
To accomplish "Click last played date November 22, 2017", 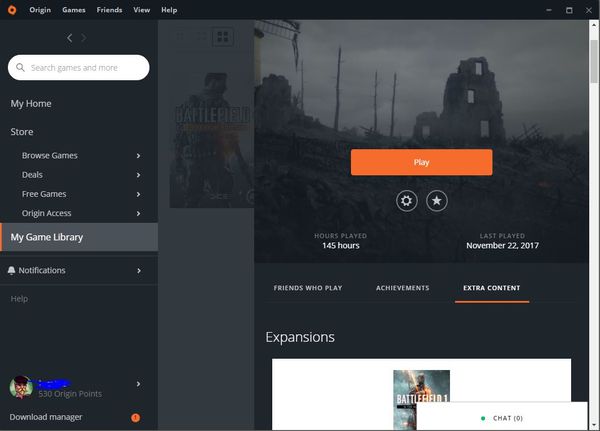I will pyautogui.click(x=502, y=246).
